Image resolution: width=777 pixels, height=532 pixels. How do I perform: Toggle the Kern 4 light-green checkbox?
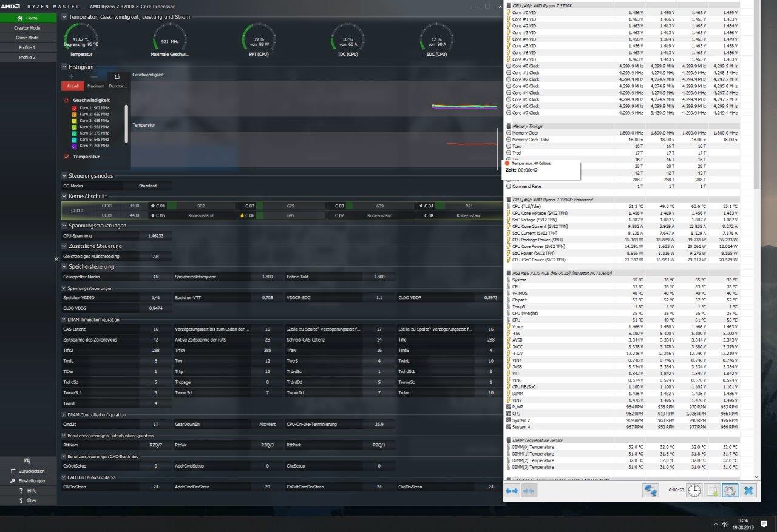(x=75, y=127)
